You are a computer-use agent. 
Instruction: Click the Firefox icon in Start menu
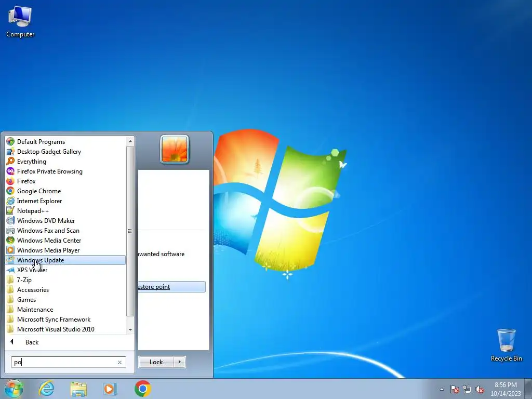tap(10, 181)
